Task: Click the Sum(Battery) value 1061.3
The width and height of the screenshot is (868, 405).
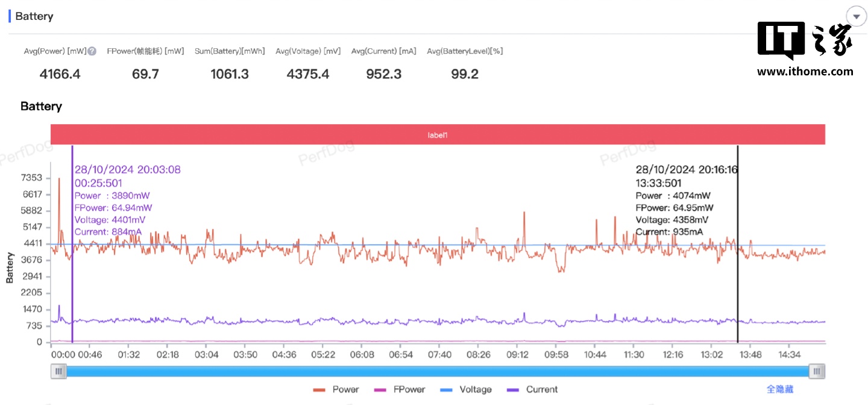Action: click(x=229, y=74)
